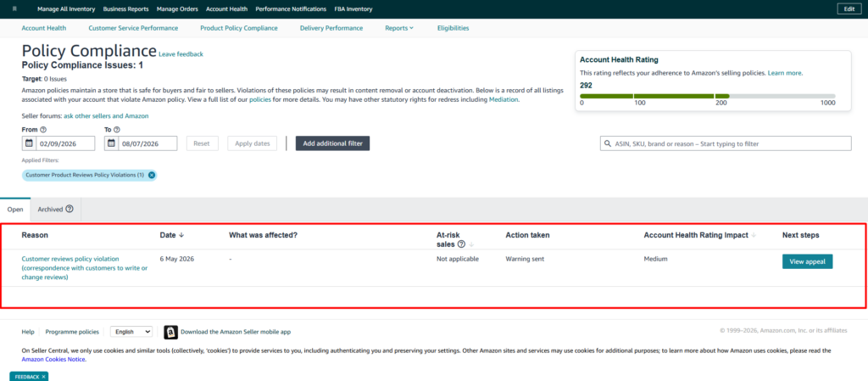Screen dimensions: 868x381
Task: Click the Leave feedback link
Action: point(181,54)
